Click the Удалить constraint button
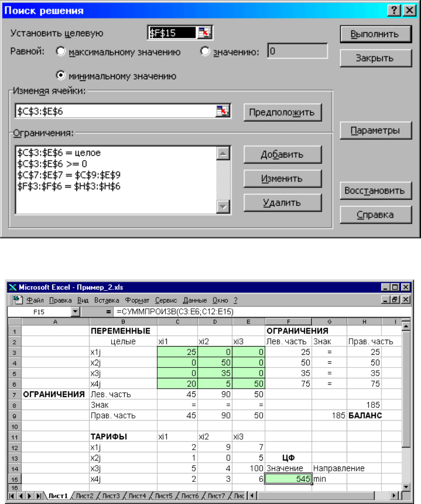 (282, 203)
